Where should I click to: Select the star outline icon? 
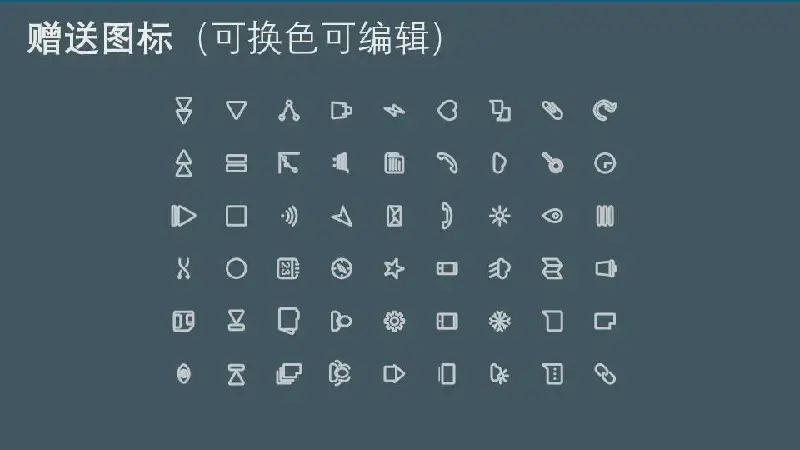pyautogui.click(x=394, y=268)
